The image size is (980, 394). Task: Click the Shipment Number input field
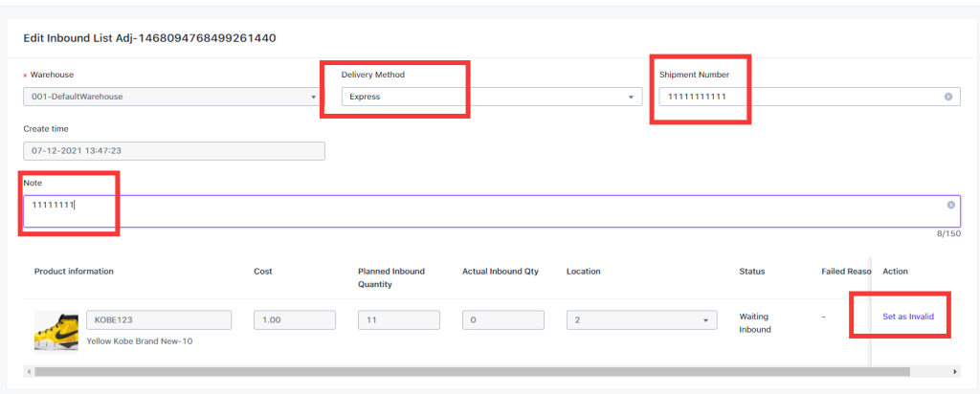[810, 97]
